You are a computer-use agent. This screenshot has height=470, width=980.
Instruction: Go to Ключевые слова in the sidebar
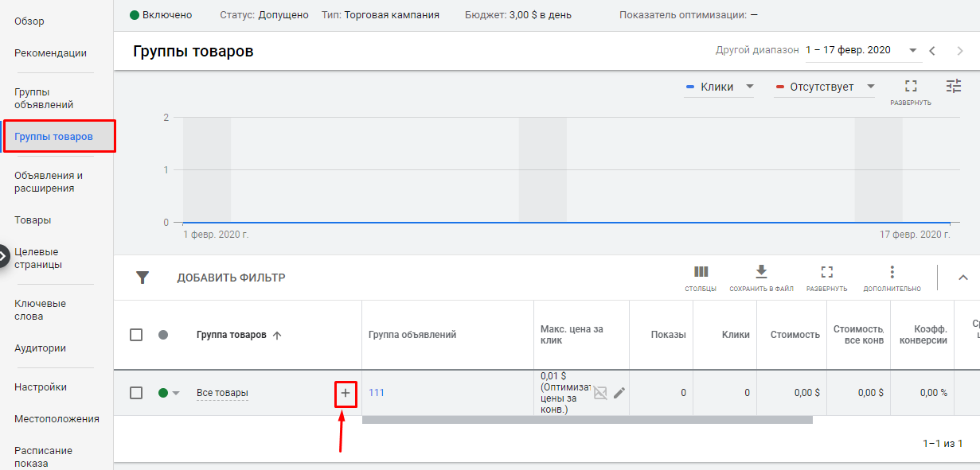(40, 309)
